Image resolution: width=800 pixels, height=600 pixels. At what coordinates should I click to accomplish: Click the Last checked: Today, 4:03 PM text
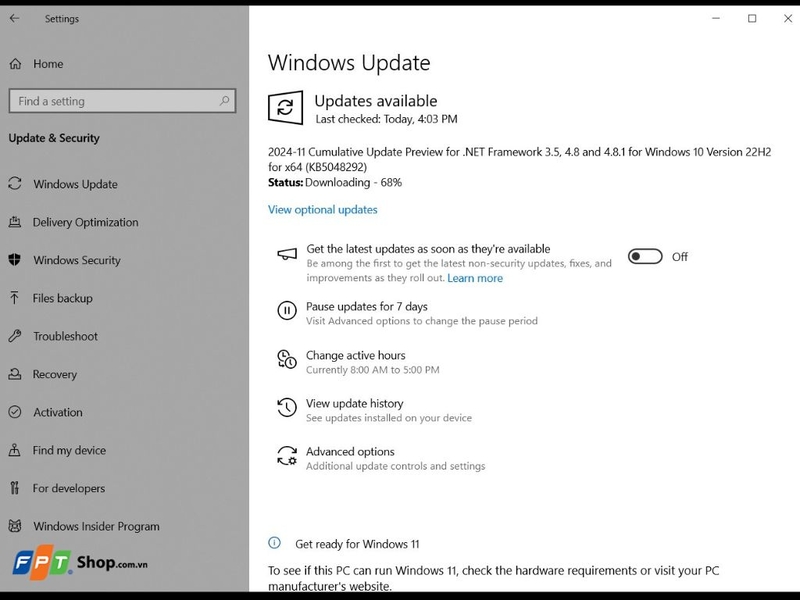(x=386, y=119)
